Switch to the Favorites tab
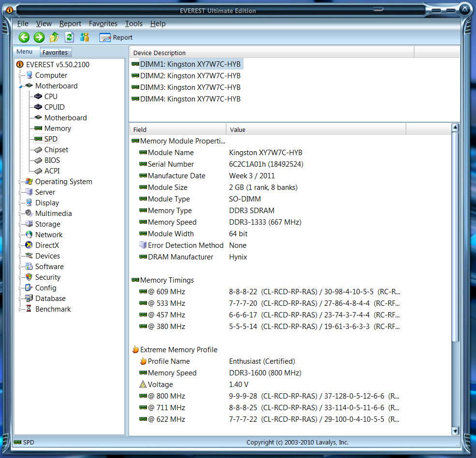This screenshot has width=476, height=458. coord(55,52)
